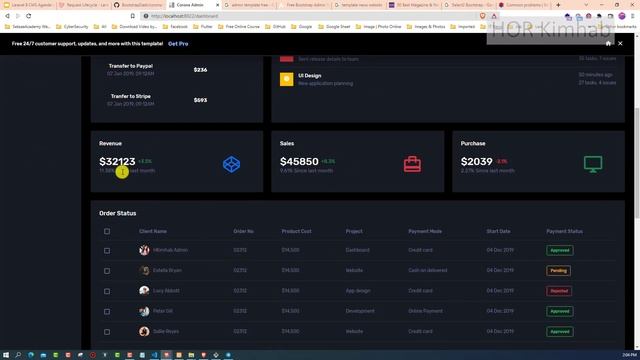This screenshot has width=640, height=360.
Task: Switch to the GitHub browser tab
Action: click(x=138, y=5)
